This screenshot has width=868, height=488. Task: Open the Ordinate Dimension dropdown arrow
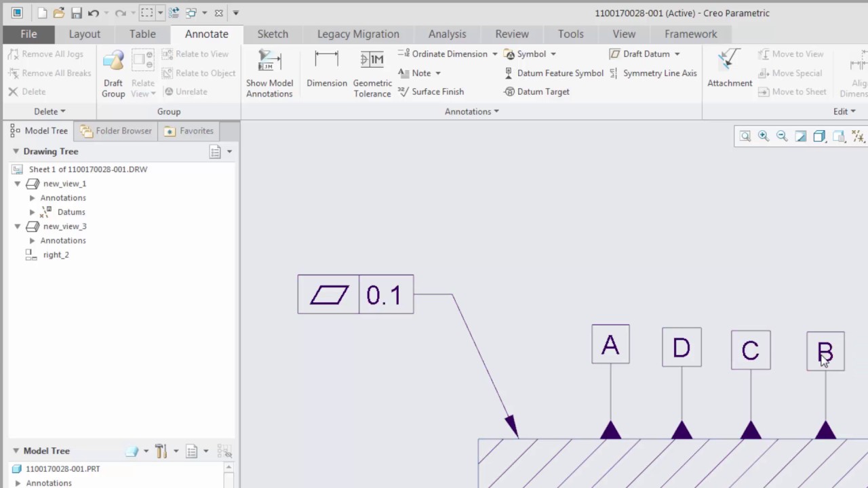[494, 54]
